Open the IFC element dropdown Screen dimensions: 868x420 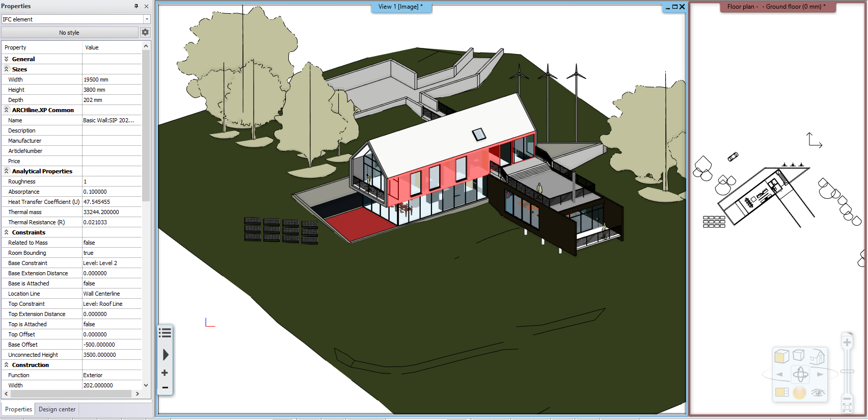(x=147, y=19)
